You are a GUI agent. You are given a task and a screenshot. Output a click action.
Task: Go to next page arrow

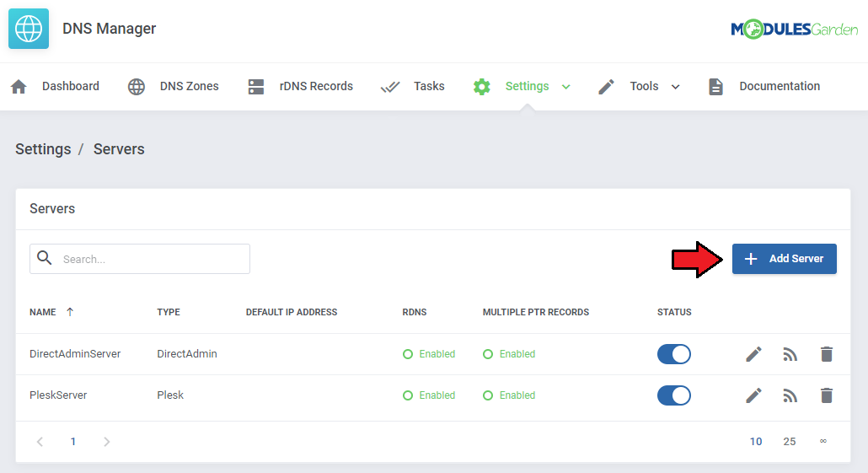(107, 442)
